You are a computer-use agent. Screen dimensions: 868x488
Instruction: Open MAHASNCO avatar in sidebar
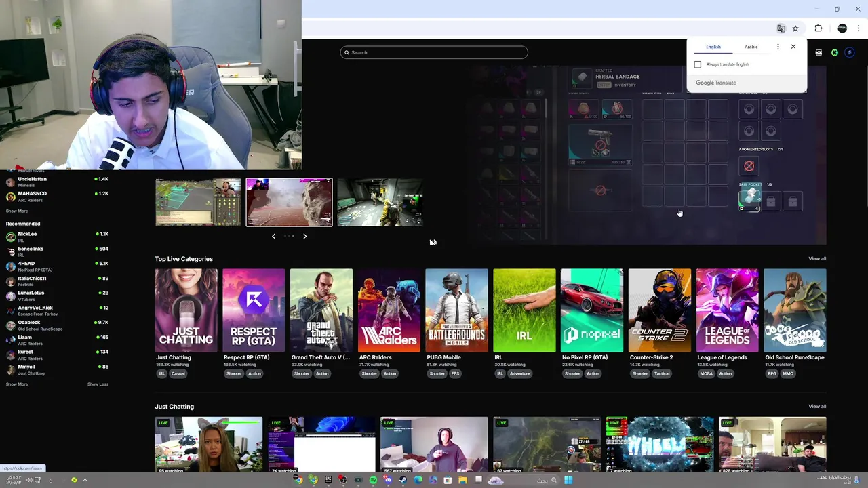[10, 197]
